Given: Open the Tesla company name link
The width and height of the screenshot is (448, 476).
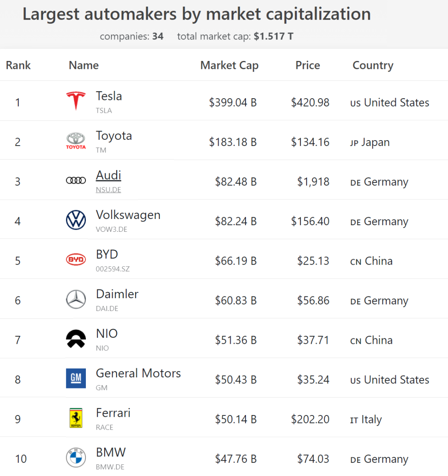Looking at the screenshot, I should [109, 96].
